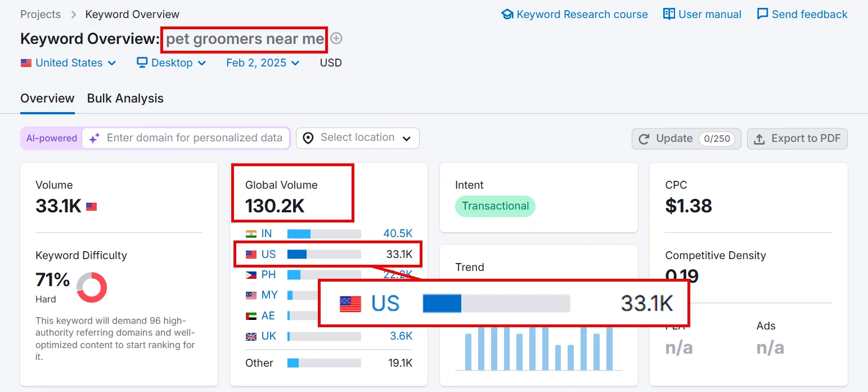Click the monitor icon beside Desktop
The width and height of the screenshot is (868, 392).
142,63
